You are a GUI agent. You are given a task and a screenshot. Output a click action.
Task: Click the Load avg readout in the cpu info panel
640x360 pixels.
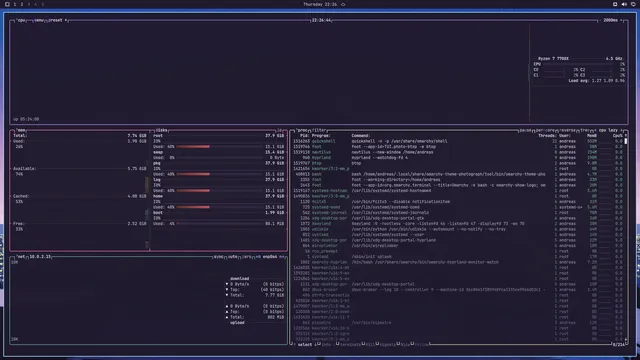coord(596,81)
